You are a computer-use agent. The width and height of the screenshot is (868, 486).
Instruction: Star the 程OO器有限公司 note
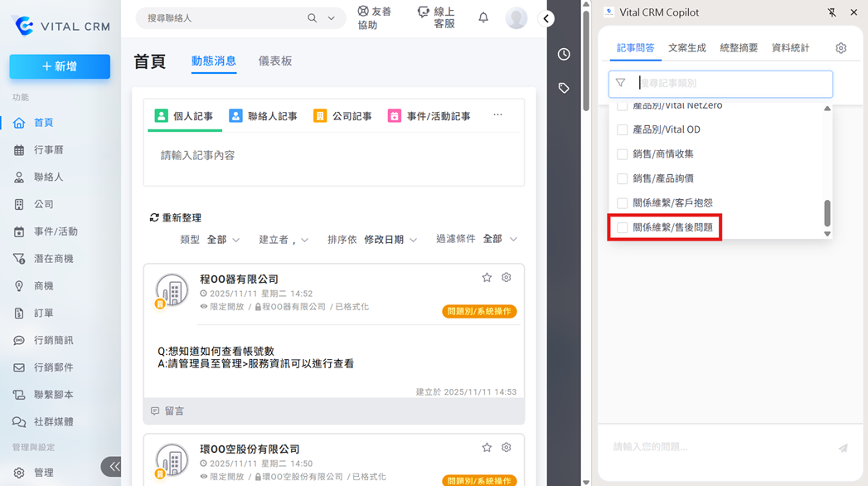(487, 278)
